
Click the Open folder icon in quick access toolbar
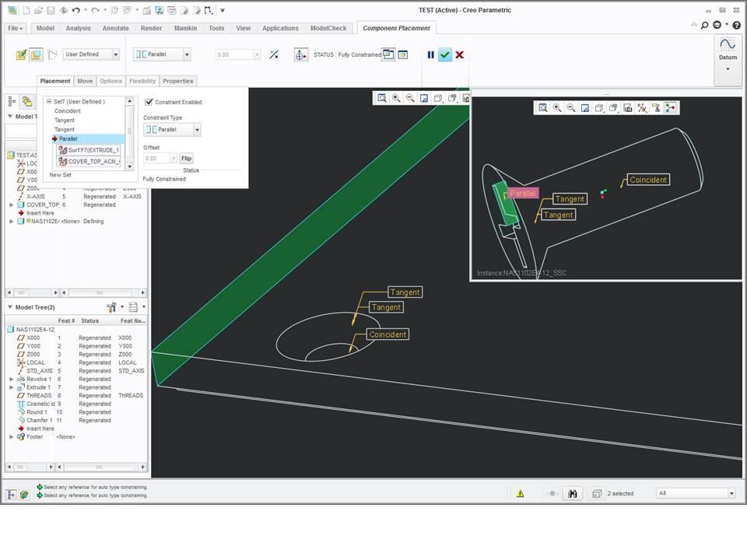click(x=39, y=10)
